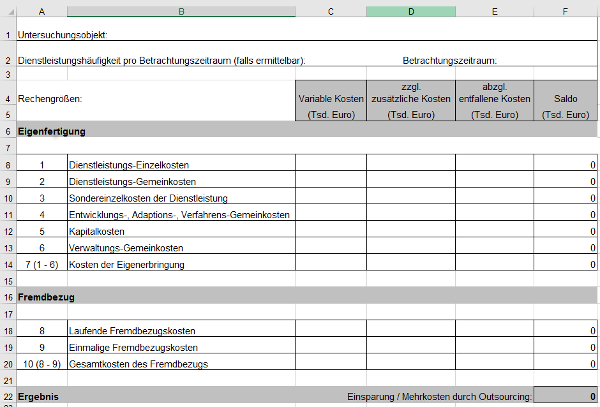Select the Betrachtungszeitraum label cell
The width and height of the screenshot is (600, 407).
(x=449, y=60)
